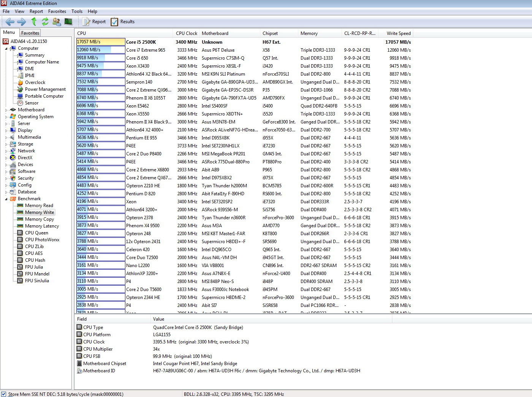Image resolution: width=532 pixels, height=397 pixels.
Task: Open the View menu
Action: coord(19,11)
